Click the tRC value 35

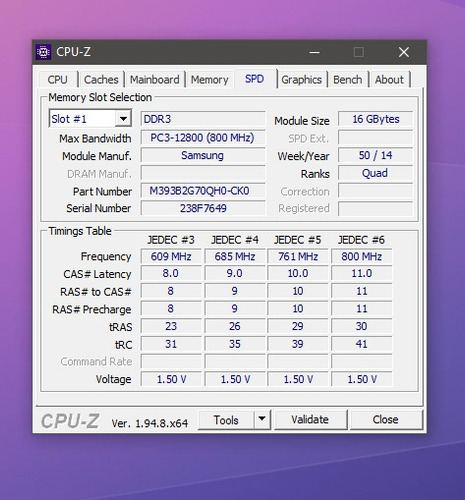point(235,344)
